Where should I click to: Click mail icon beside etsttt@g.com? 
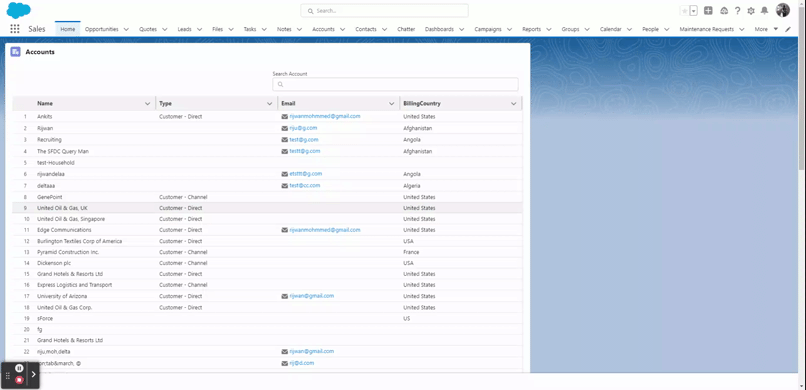point(284,174)
